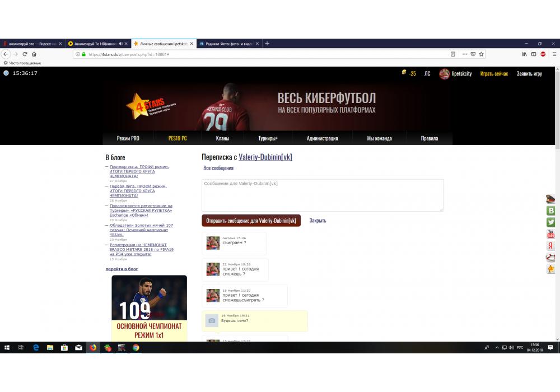
Task: Click the browser reload button
Action: tap(25, 54)
